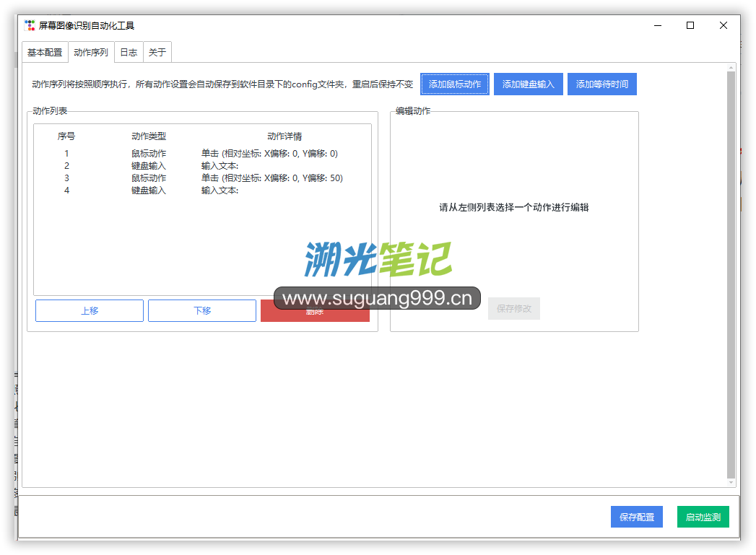Screen dimensions: 756x555
Task: Click the scrollbar up arrow
Action: 731,68
